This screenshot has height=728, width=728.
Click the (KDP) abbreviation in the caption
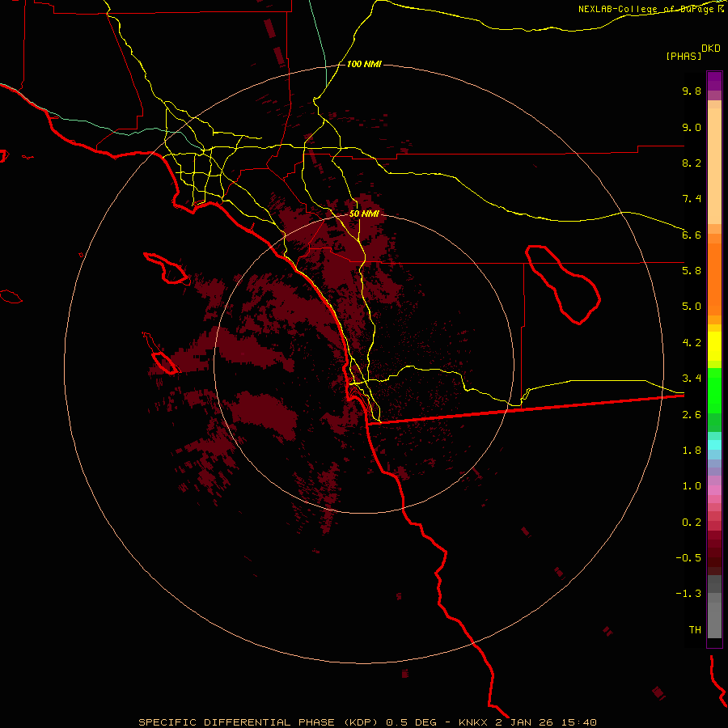(x=362, y=722)
